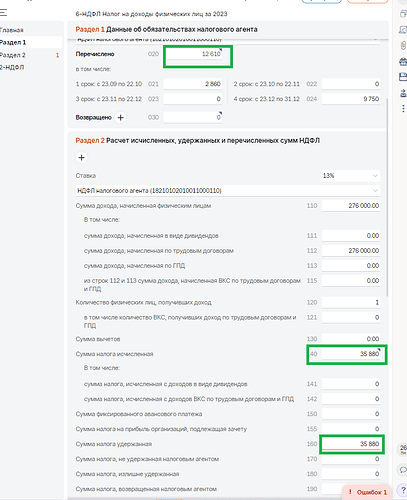
Task: Add a new block with Раздел 2 plus button
Action: [x=81, y=158]
